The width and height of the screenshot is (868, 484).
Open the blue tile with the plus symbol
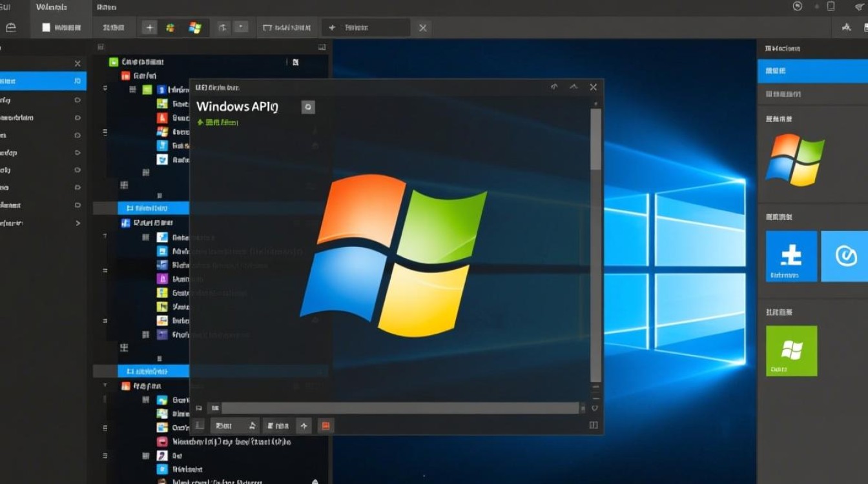[790, 256]
